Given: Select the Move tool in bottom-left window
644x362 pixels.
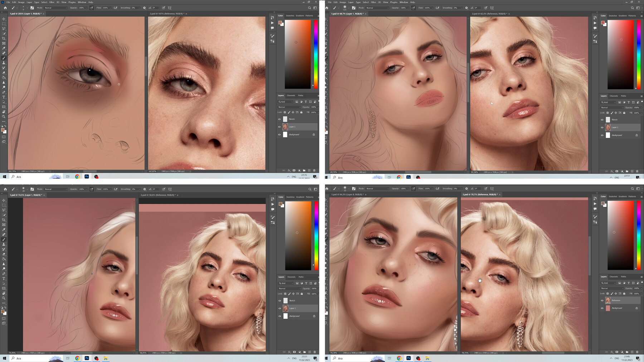Looking at the screenshot, I should (x=4, y=200).
